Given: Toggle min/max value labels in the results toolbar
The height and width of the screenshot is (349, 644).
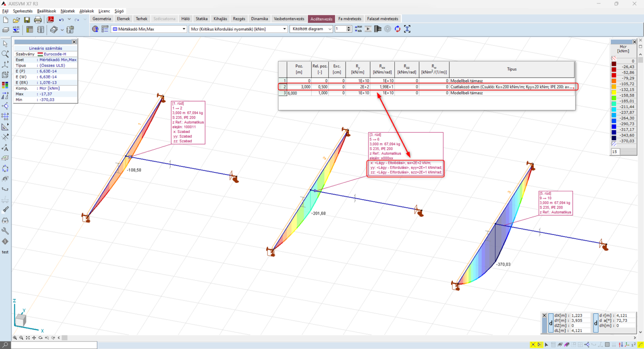Looking at the screenshot, I should pyautogui.click(x=358, y=29).
